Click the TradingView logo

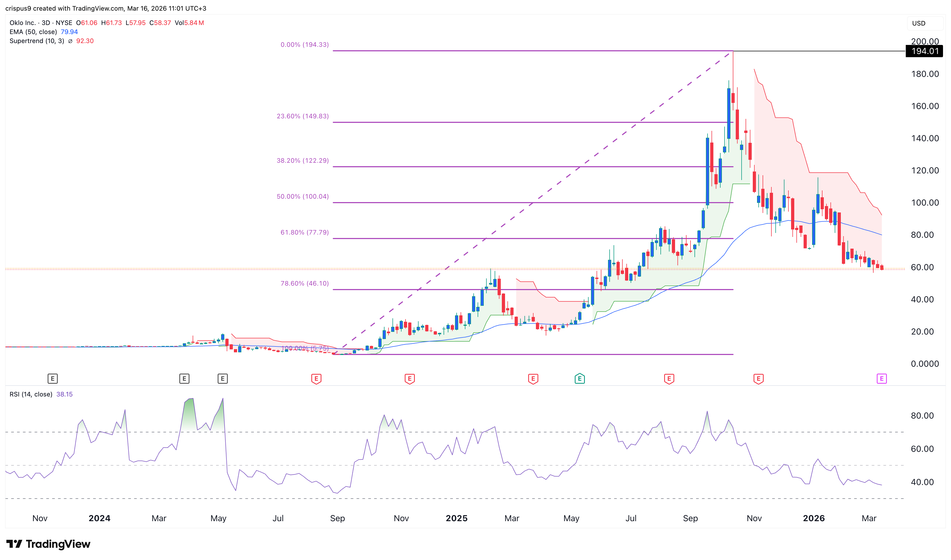tap(48, 544)
